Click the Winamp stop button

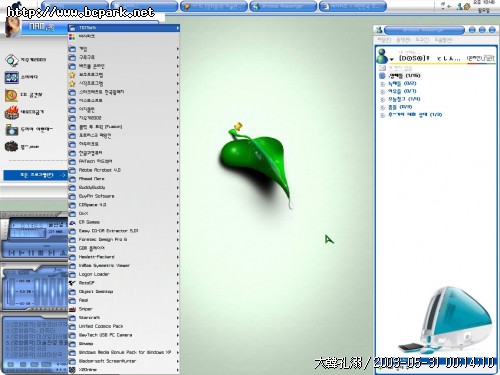pyautogui.click(x=41, y=253)
